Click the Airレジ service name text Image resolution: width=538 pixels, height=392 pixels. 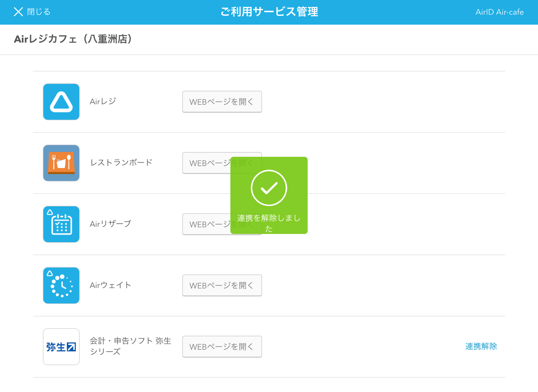pos(103,101)
